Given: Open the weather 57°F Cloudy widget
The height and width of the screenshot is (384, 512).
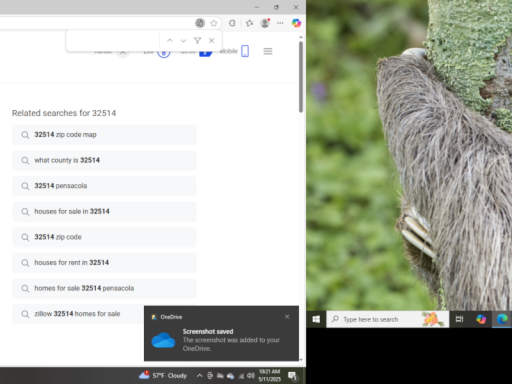Looking at the screenshot, I should click(x=163, y=376).
